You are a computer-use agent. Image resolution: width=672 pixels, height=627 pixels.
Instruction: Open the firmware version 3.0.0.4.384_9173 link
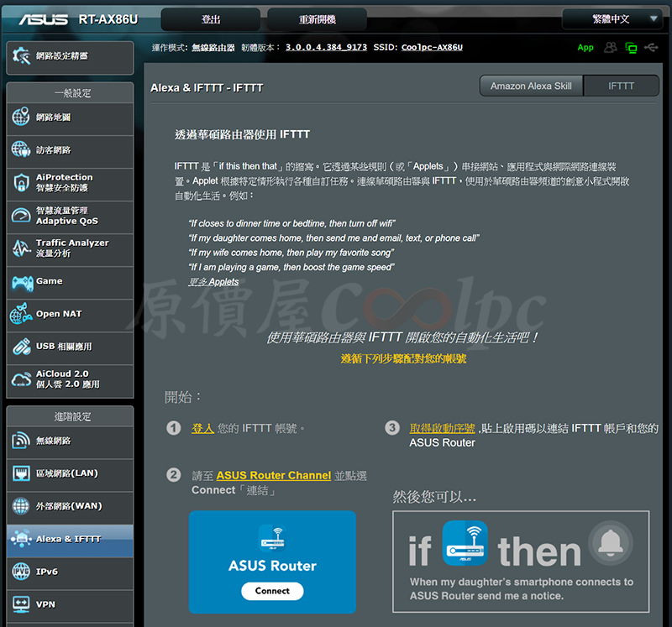[x=326, y=47]
